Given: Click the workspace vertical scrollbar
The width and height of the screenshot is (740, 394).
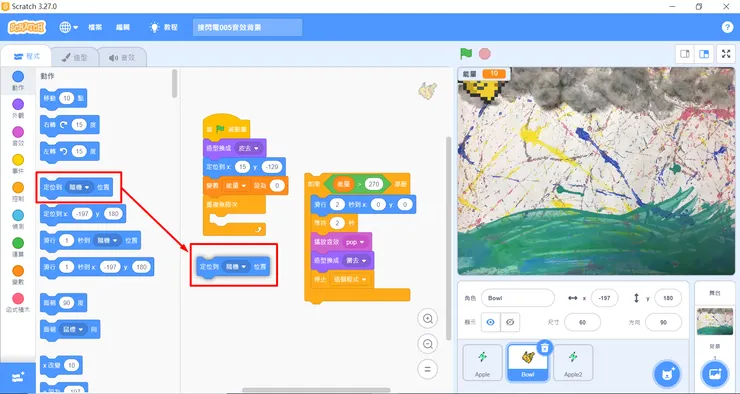Looking at the screenshot, I should pos(448,238).
